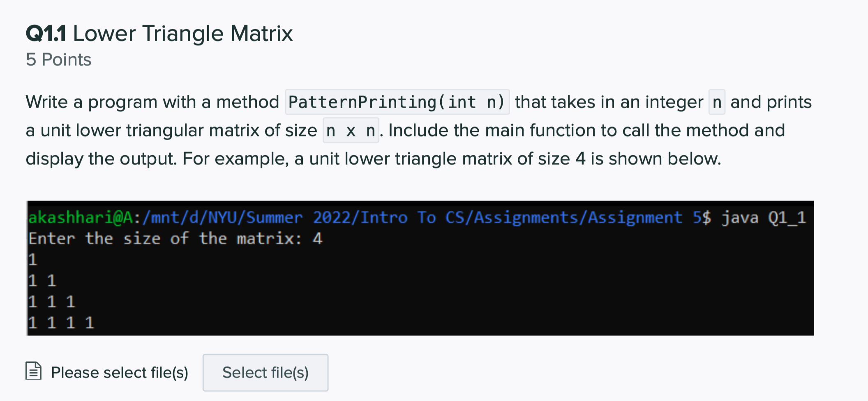Select the '5 Points' label
868x401 pixels.
coord(58,59)
